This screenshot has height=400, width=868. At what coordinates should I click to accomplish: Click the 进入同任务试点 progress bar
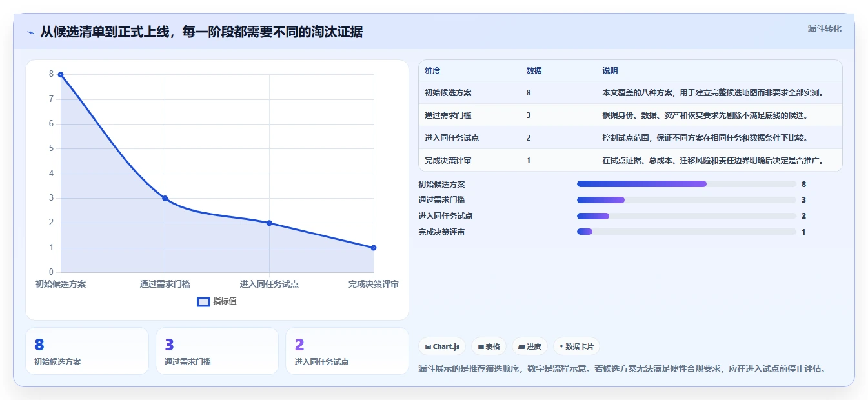(x=687, y=216)
